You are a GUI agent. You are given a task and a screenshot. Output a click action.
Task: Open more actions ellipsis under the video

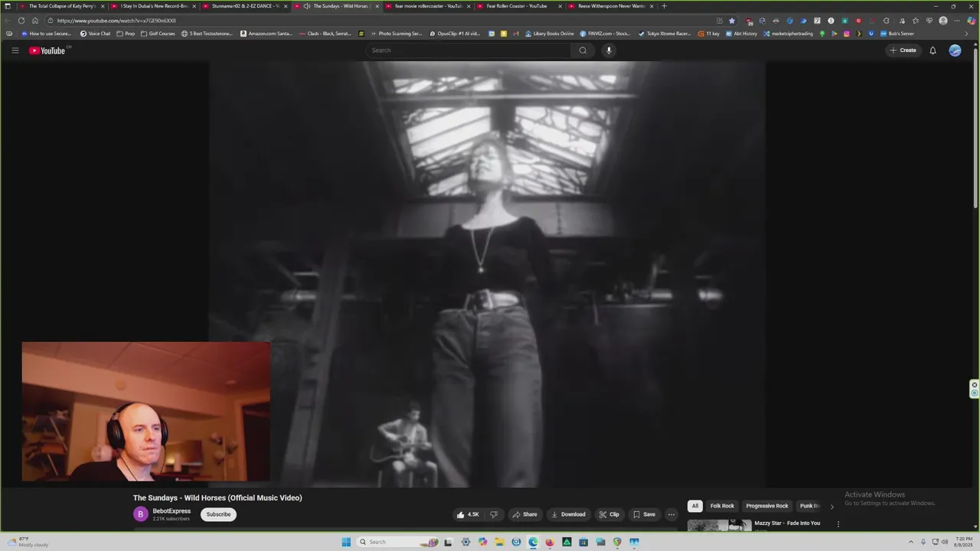pyautogui.click(x=671, y=514)
